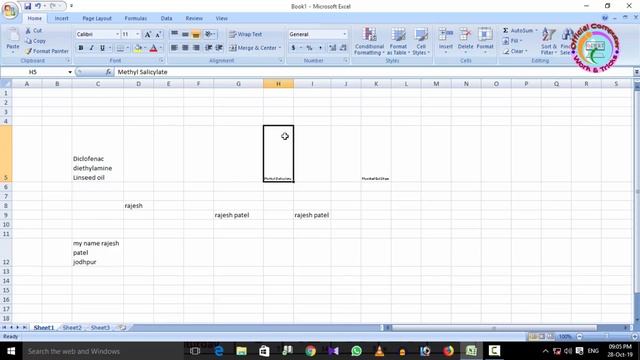Switch to the Data tab
640x360 pixels.
166,18
